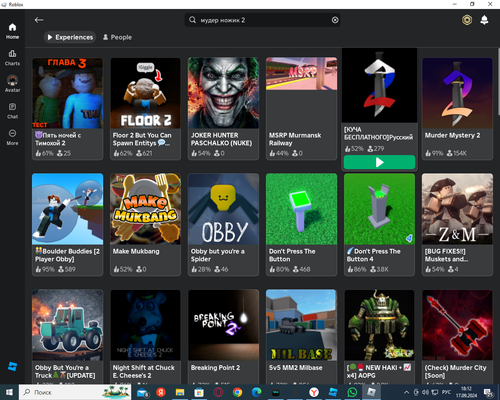Show hidden system tray icons

(x=406, y=392)
